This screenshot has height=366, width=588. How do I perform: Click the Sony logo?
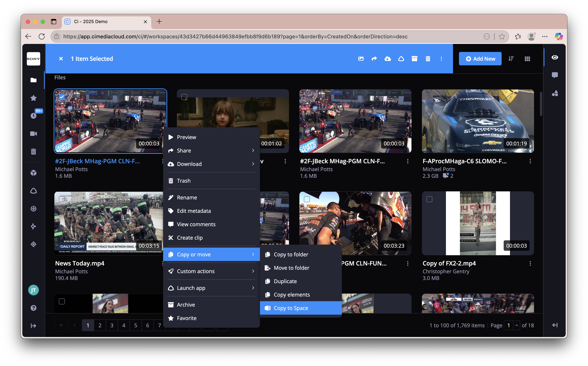pyautogui.click(x=33, y=59)
